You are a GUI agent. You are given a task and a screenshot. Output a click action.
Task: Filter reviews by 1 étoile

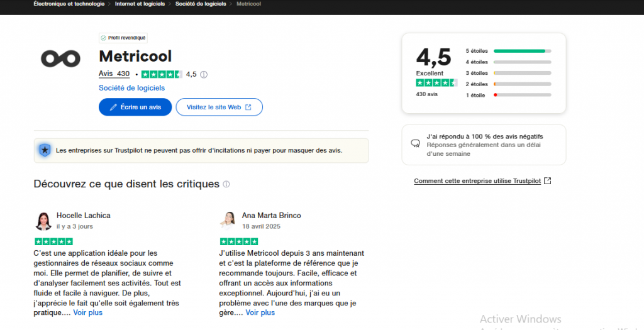pyautogui.click(x=508, y=95)
